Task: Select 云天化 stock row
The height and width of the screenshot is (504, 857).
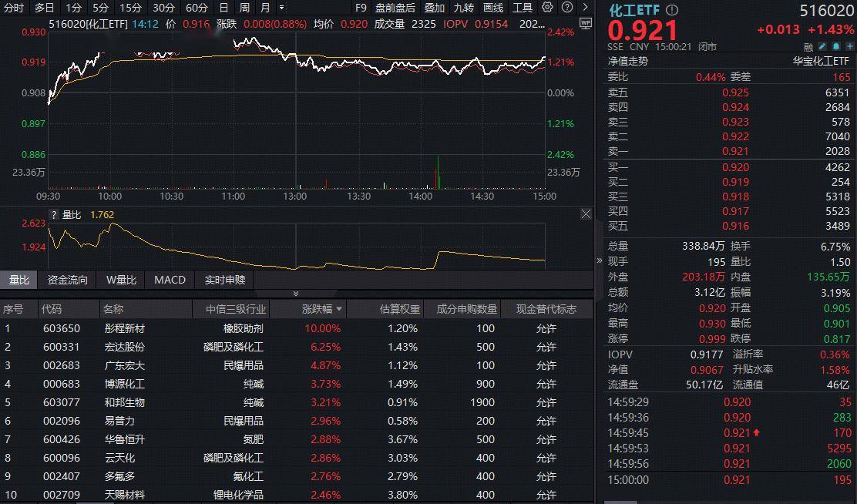Action: coord(296,458)
